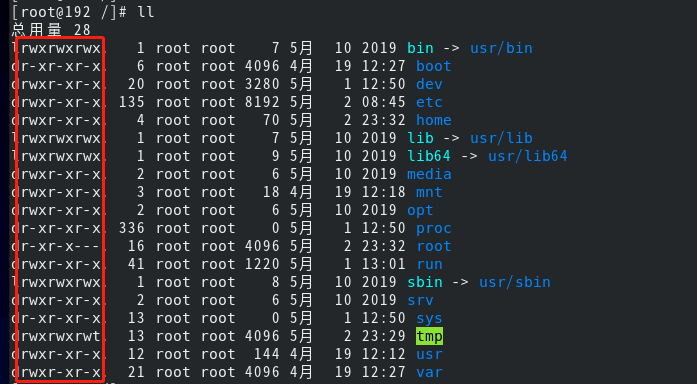Select the proc directory name
This screenshot has height=384, width=697.
point(434,228)
